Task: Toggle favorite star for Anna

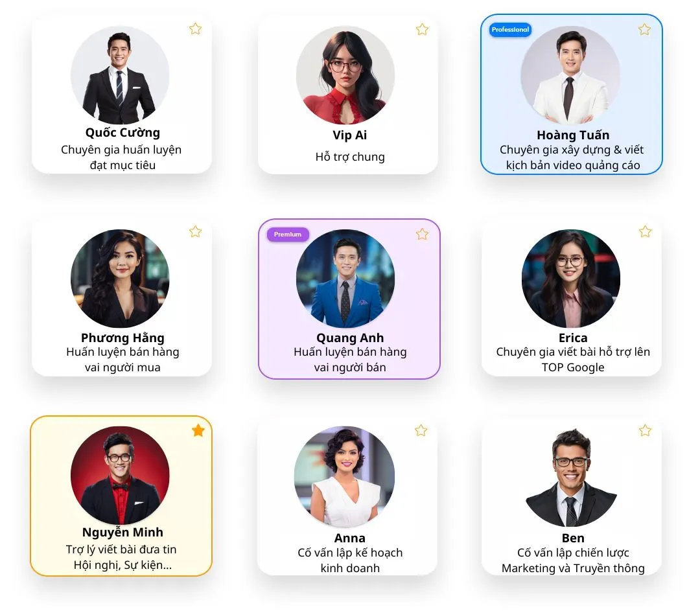Action: tap(421, 431)
